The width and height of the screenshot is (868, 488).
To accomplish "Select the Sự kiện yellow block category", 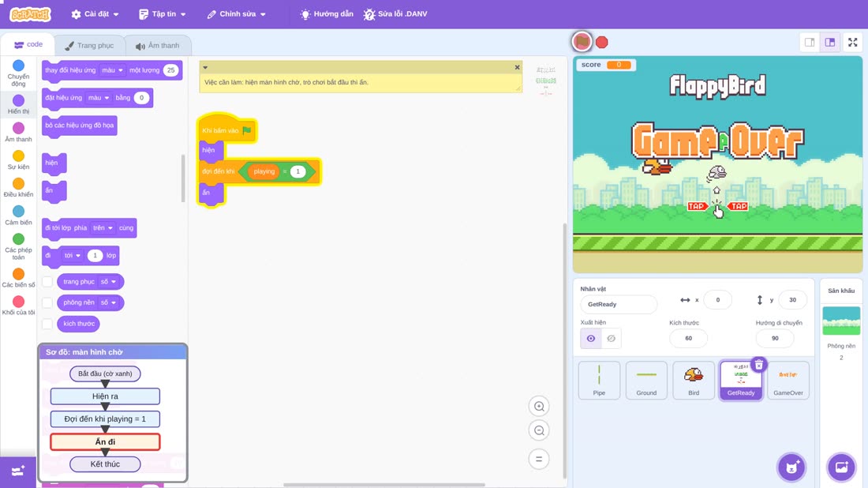I will point(18,160).
